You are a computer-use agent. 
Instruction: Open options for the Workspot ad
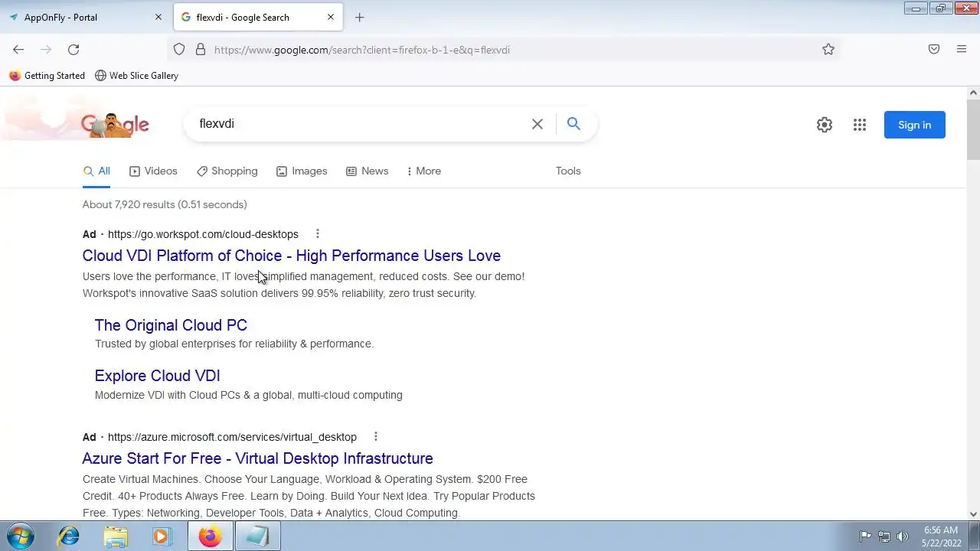click(x=318, y=234)
